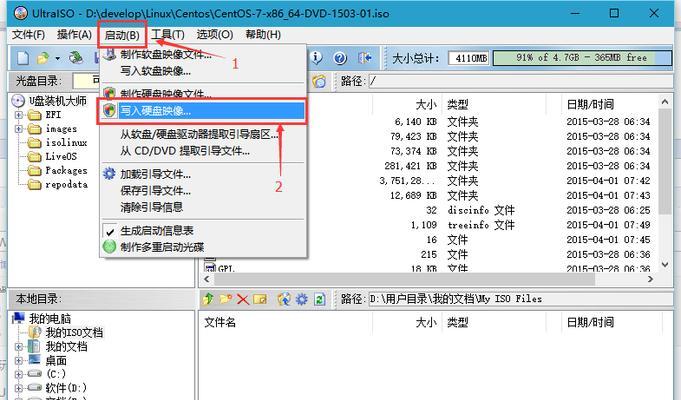Choose 加载引导文件... menu entry
Screen dimensions: 681x400
(203, 174)
